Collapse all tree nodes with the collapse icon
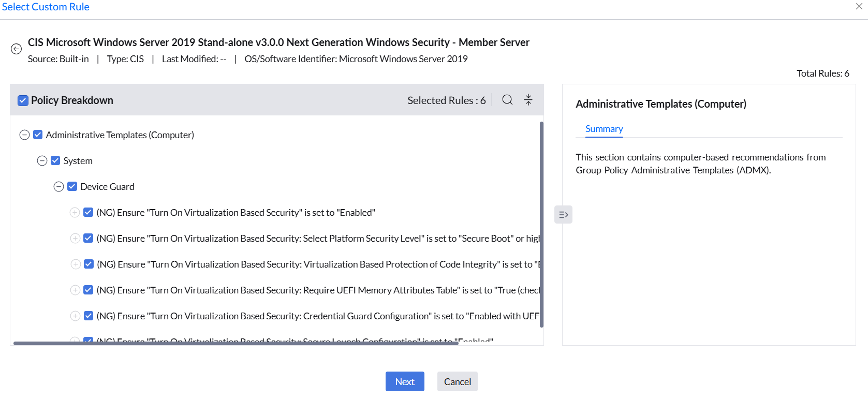The height and width of the screenshot is (399, 868). point(528,100)
